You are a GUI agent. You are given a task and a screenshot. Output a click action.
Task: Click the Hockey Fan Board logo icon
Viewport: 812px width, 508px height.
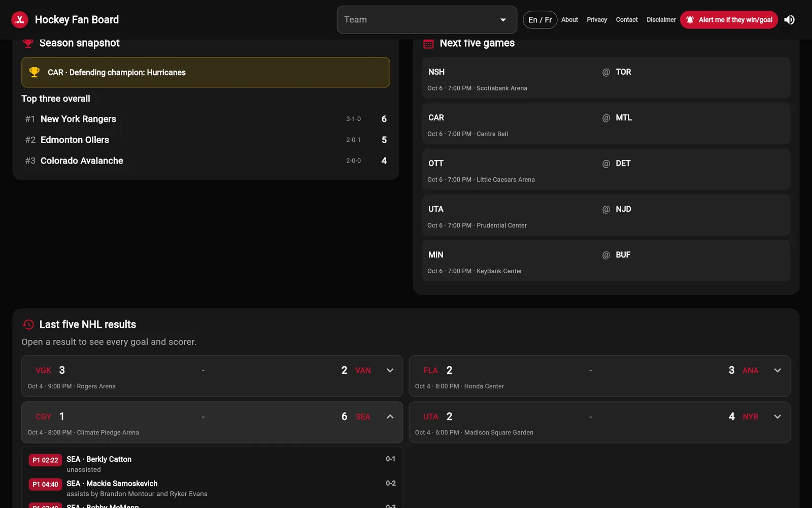[20, 20]
